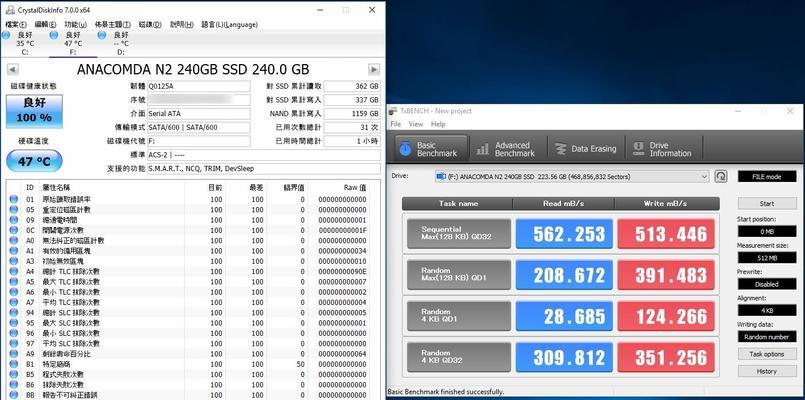The width and height of the screenshot is (805, 400).
Task: Select the F: drive status icon
Action: tap(54, 35)
